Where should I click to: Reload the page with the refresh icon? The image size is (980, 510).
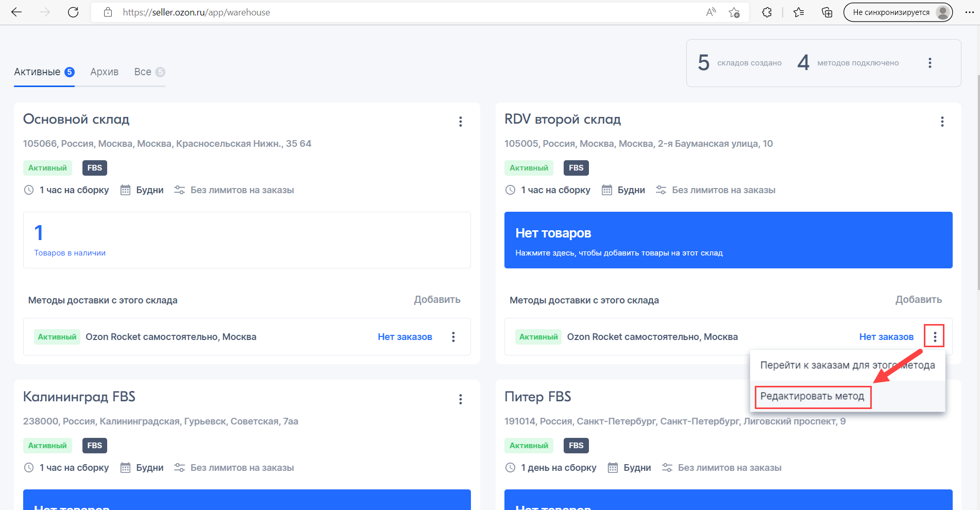pyautogui.click(x=73, y=12)
